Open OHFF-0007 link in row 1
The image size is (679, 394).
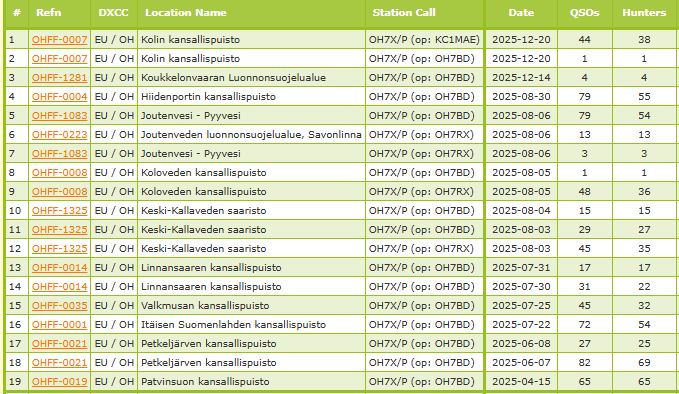pos(60,39)
